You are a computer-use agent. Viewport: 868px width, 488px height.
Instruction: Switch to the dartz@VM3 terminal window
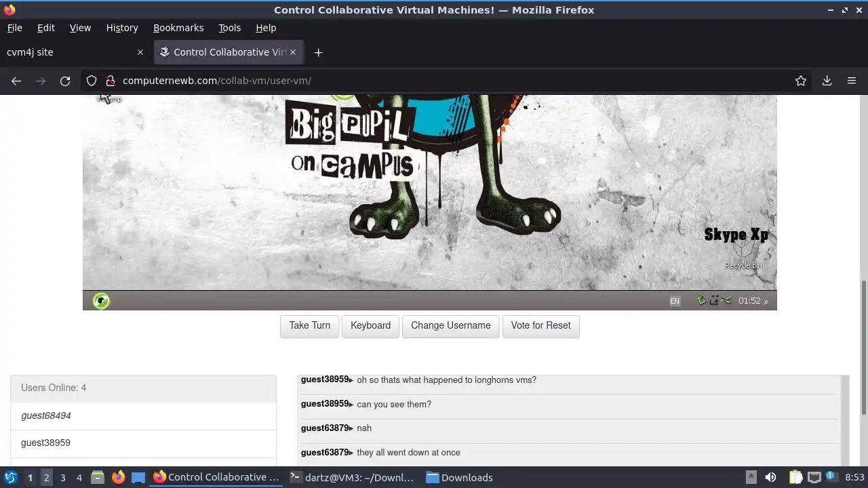tap(351, 477)
